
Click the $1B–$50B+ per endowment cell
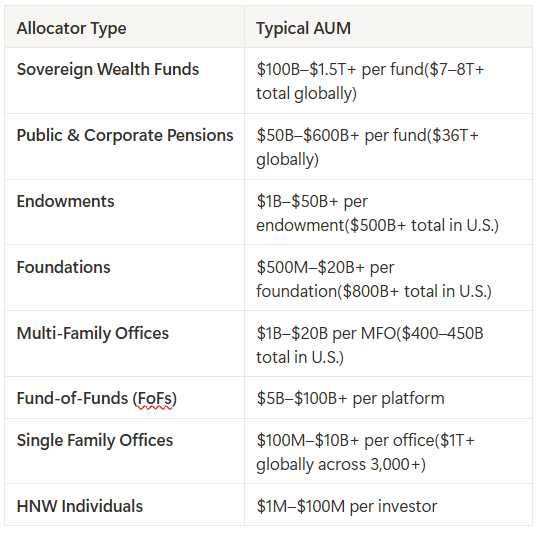388,212
